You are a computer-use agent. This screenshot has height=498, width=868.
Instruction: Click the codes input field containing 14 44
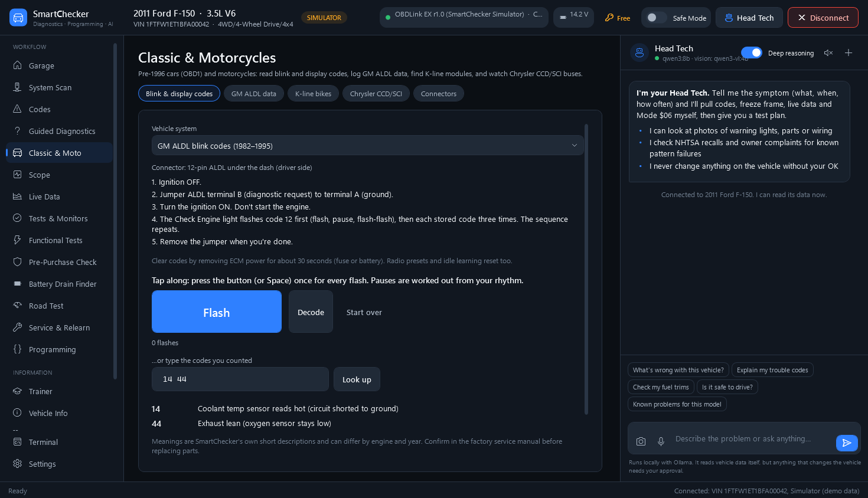(x=240, y=379)
